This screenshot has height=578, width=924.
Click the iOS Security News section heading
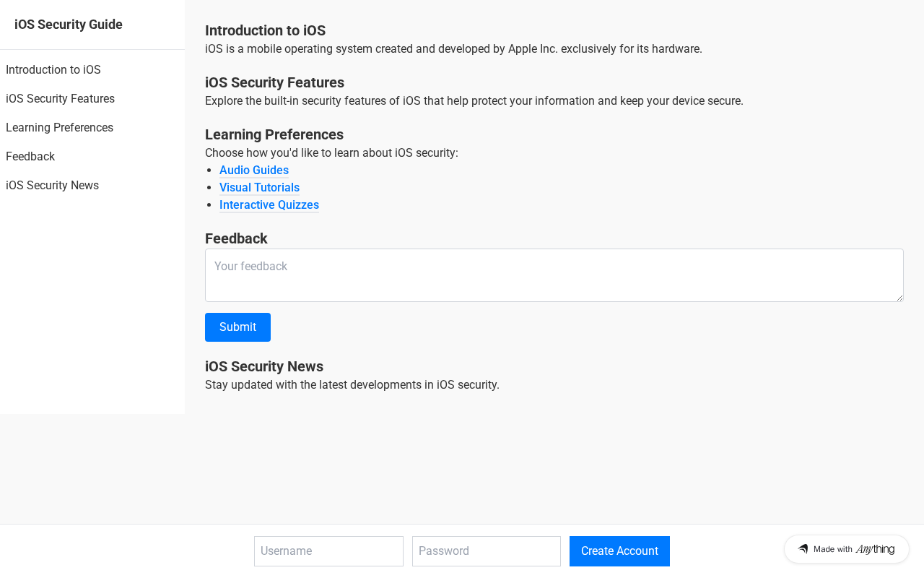pos(263,366)
